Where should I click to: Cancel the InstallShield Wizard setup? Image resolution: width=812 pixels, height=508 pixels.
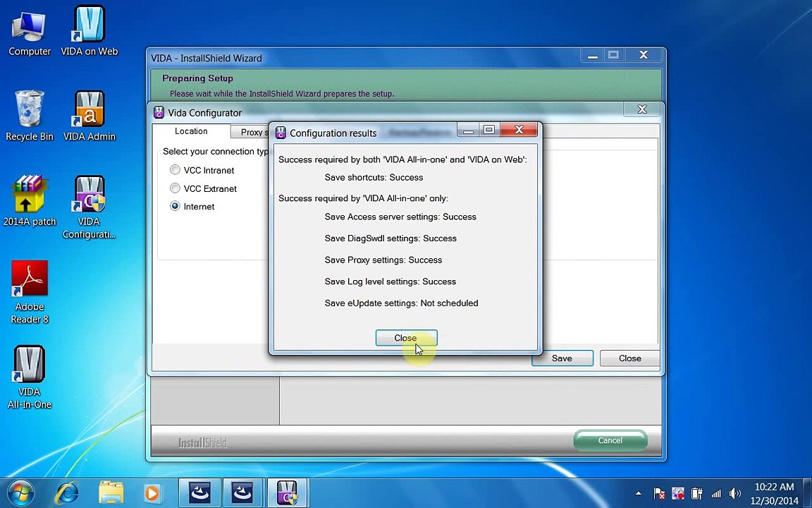pos(610,440)
